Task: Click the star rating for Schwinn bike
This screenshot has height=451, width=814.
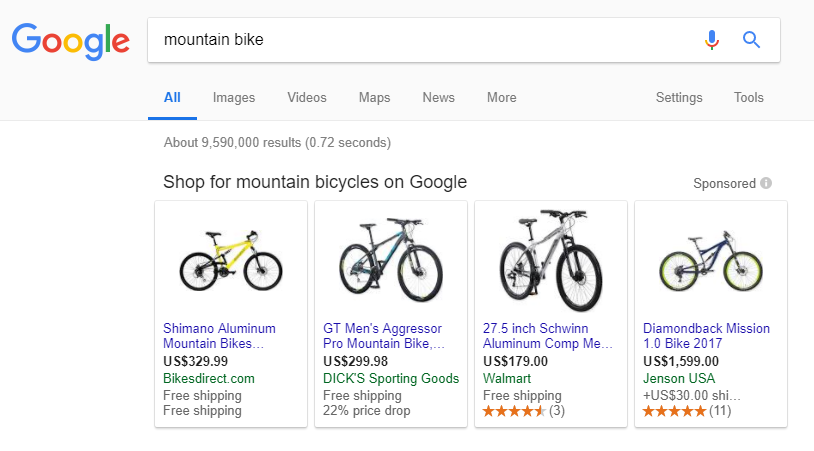Action: click(514, 411)
